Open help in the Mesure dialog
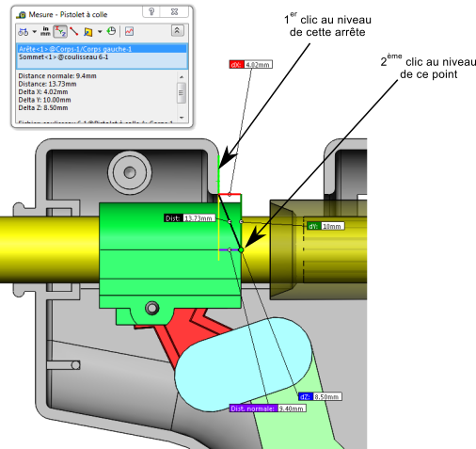 click(151, 12)
